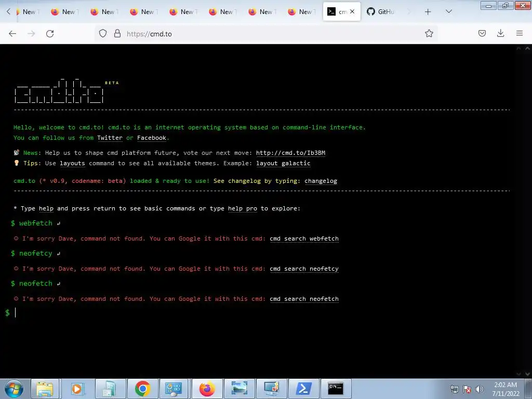Click the $ neofetch command line
Image resolution: width=532 pixels, height=399 pixels.
[36, 284]
